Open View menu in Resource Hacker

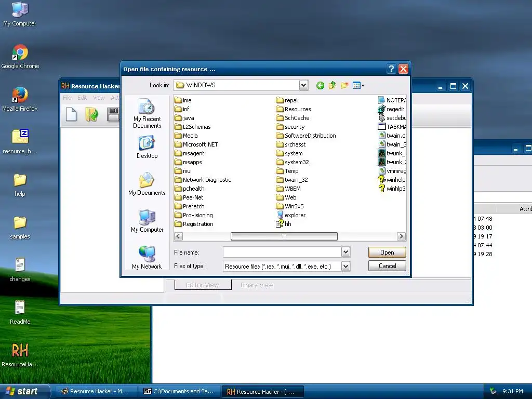pyautogui.click(x=99, y=98)
